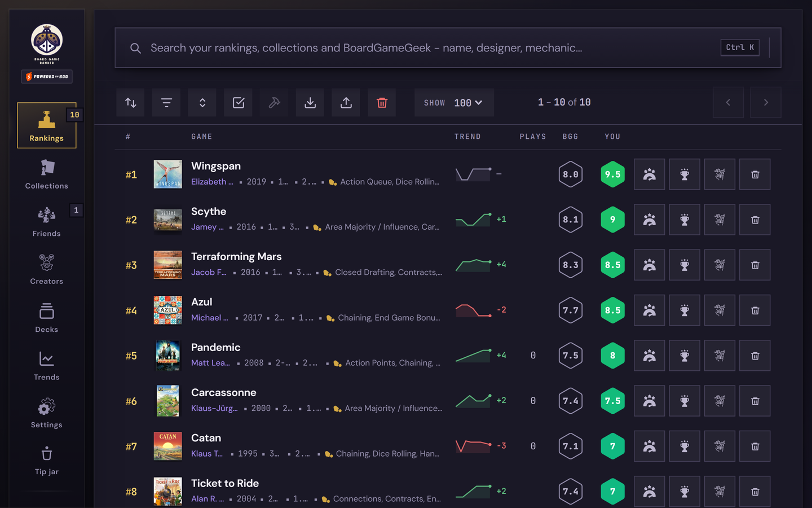The image size is (812, 508).
Task: Open the Klaus-Jürg... designer link
Action: (214, 408)
